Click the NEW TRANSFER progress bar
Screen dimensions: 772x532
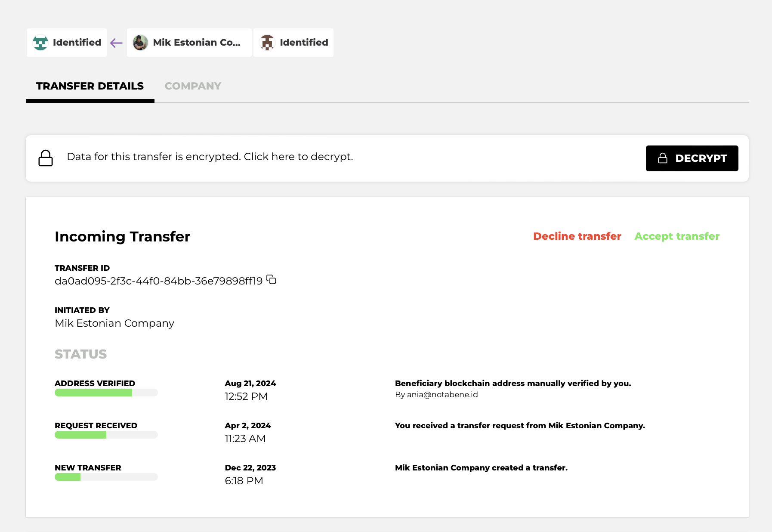click(106, 477)
